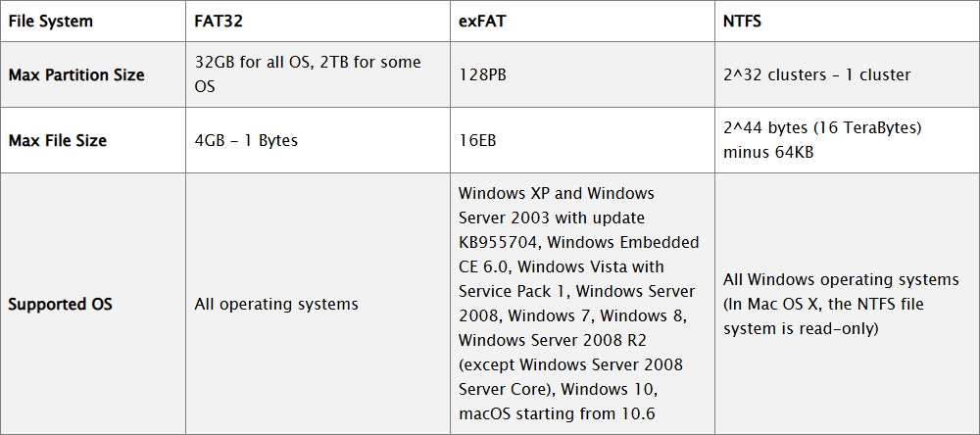Click the Max Partition Size row label
The height and width of the screenshot is (435, 980).
(x=76, y=74)
